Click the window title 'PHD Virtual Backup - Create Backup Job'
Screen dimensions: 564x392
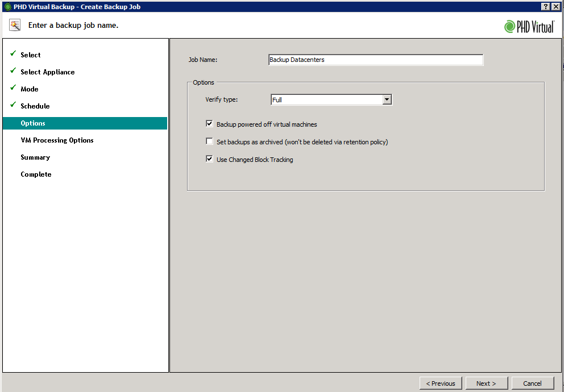coord(77,7)
